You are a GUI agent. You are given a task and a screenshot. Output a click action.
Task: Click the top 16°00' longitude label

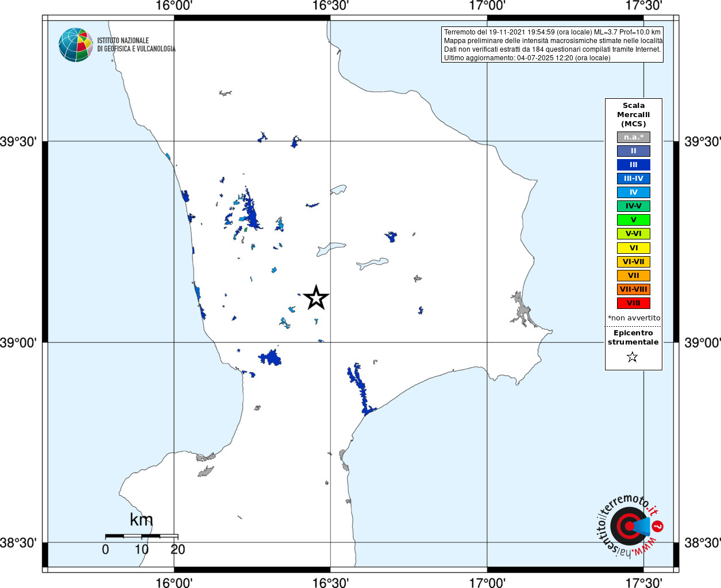click(174, 6)
